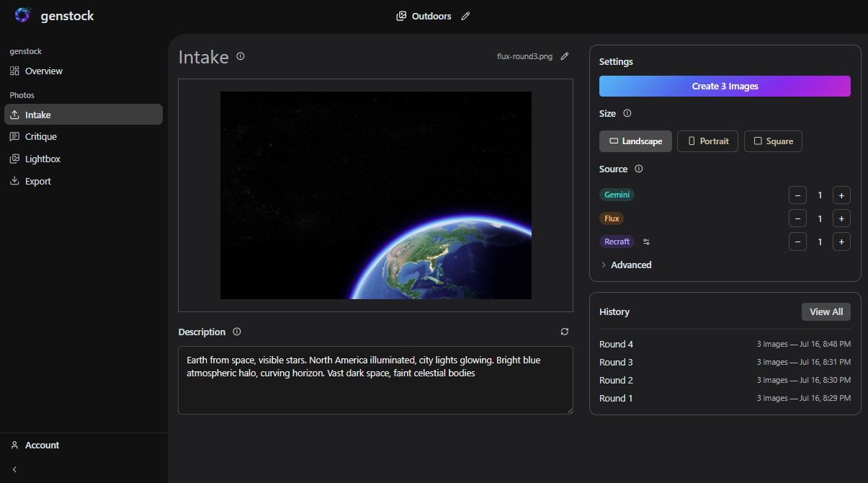Viewport: 868px width, 483px height.
Task: Click View All history button
Action: 826,311
